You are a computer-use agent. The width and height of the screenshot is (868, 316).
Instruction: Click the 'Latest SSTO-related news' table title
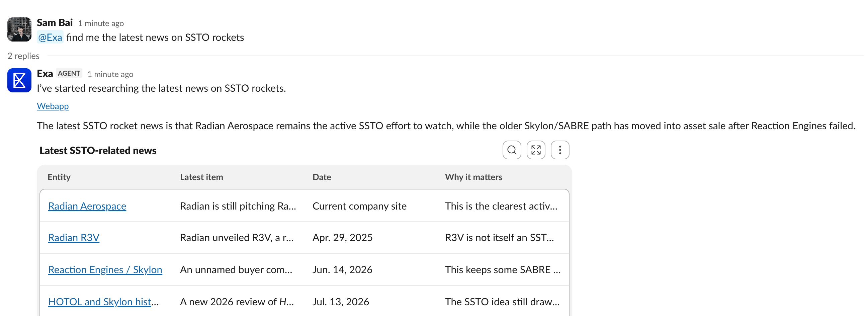(98, 150)
